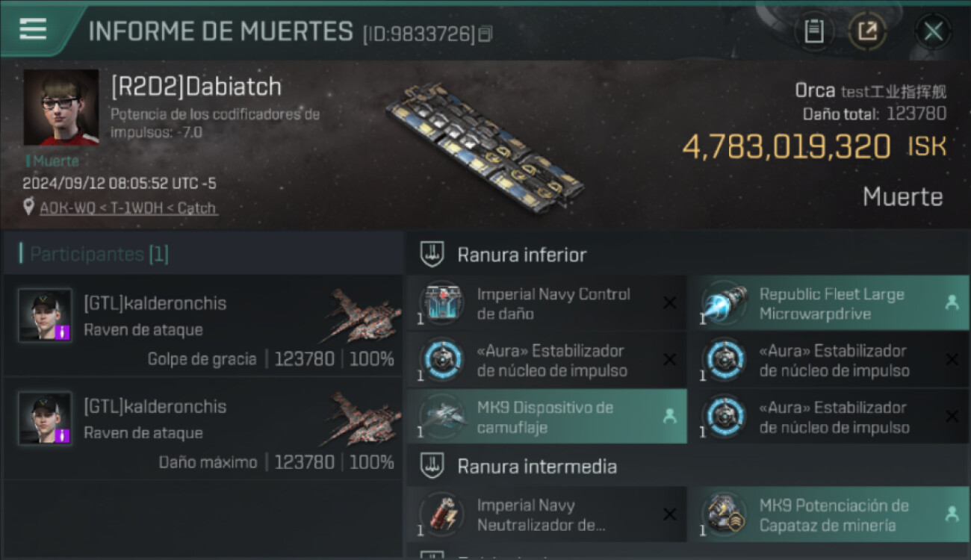Open the hamburger menu icon
The image size is (971, 560).
coord(33,29)
